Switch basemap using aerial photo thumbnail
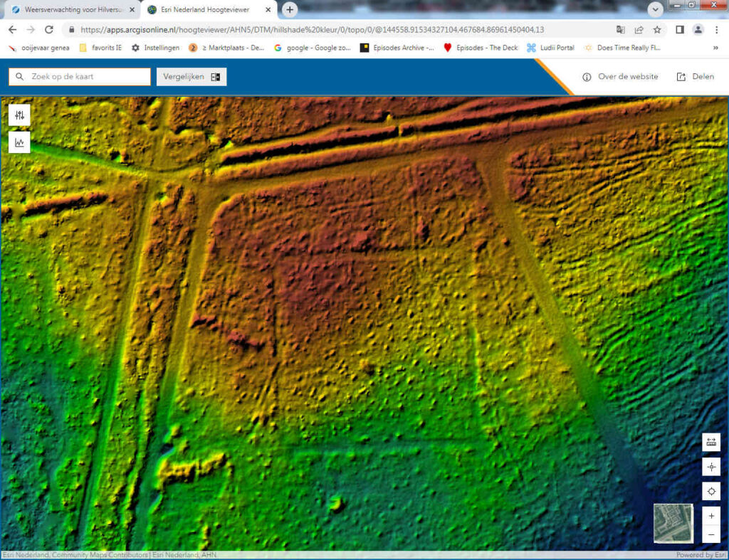 673,523
